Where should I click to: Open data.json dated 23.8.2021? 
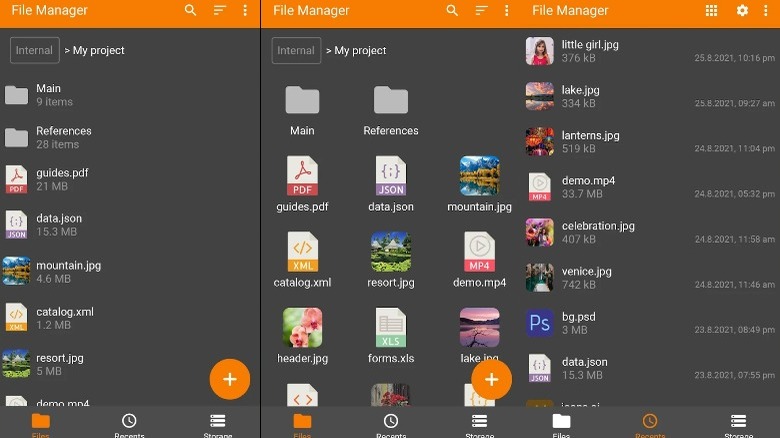pos(584,368)
